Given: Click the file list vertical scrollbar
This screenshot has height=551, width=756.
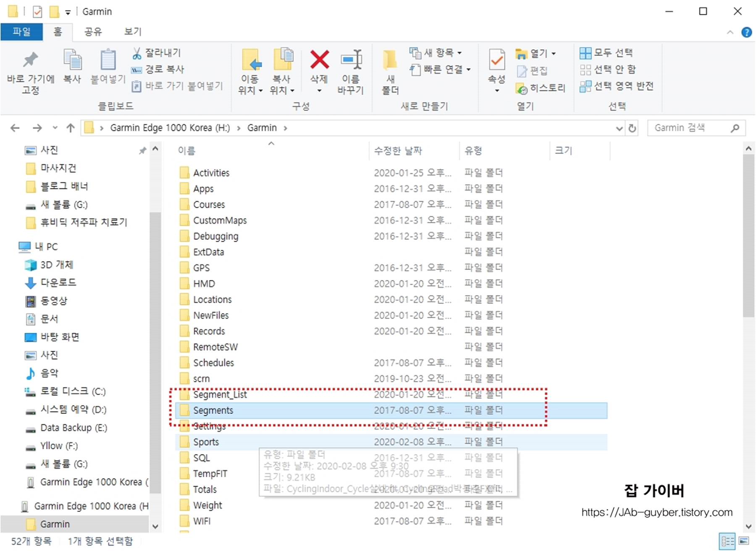Looking at the screenshot, I should point(748,235).
